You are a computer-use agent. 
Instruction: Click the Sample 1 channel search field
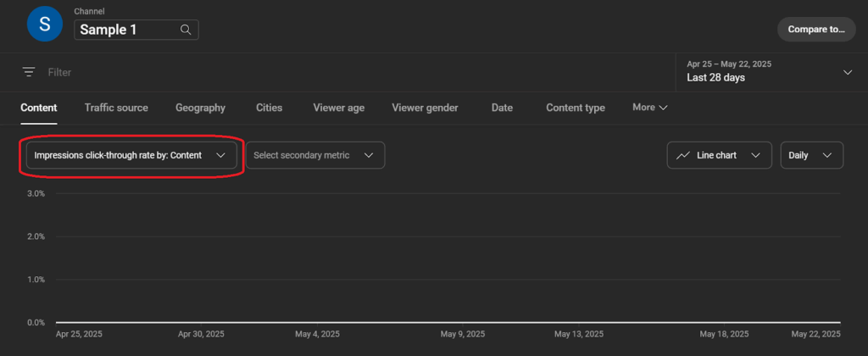click(x=136, y=30)
